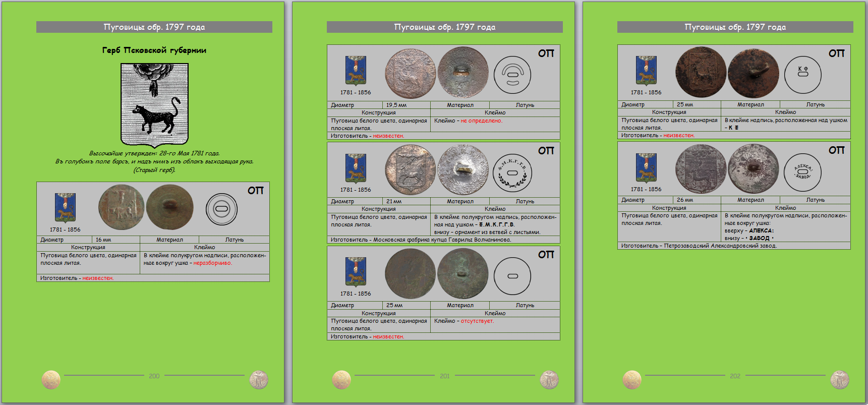Click the hallmark diagram with letters К Ф

tap(802, 75)
